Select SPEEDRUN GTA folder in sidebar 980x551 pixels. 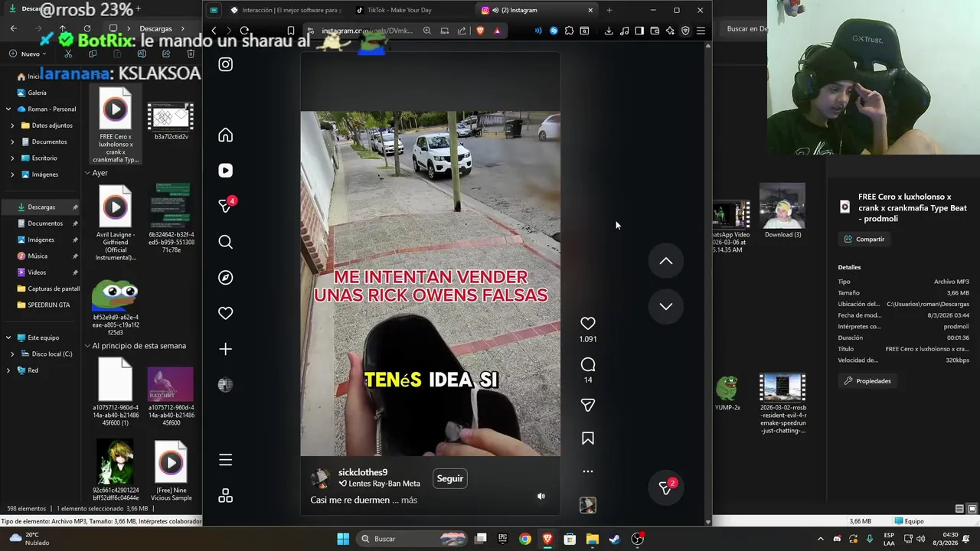pos(41,305)
